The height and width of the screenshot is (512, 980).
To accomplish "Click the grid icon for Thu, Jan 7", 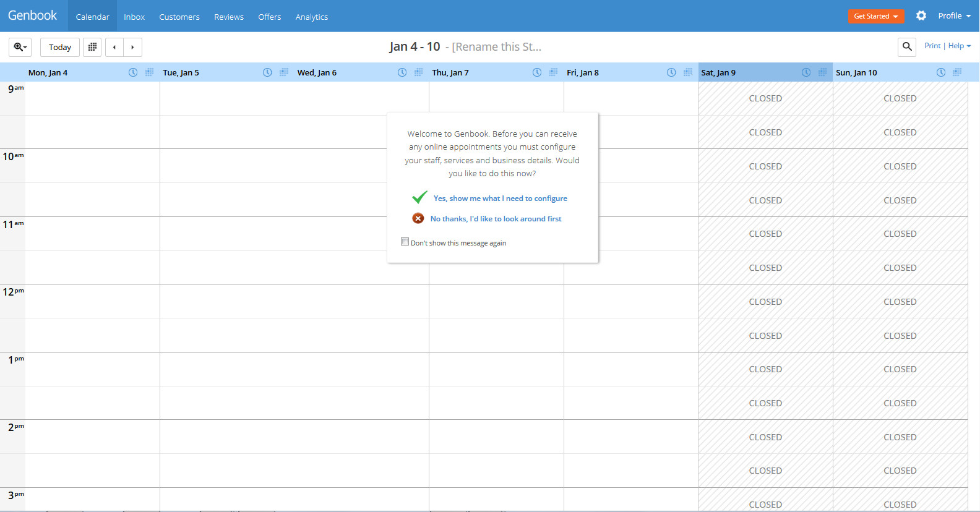I will coord(553,72).
